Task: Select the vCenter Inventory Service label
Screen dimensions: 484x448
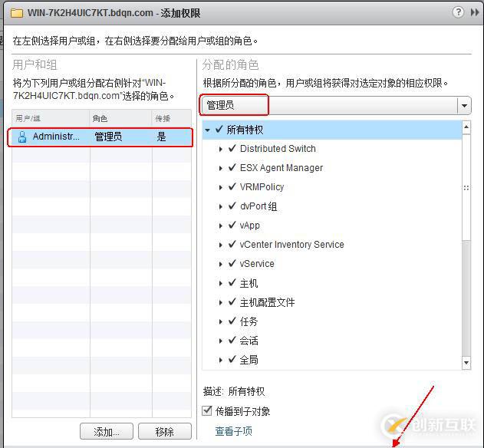Action: 291,245
